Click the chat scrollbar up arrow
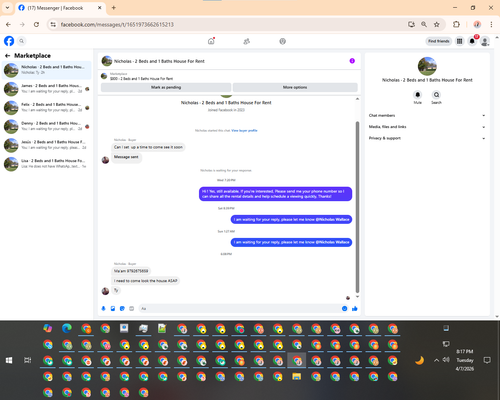The height and width of the screenshot is (400, 500). 357,99
